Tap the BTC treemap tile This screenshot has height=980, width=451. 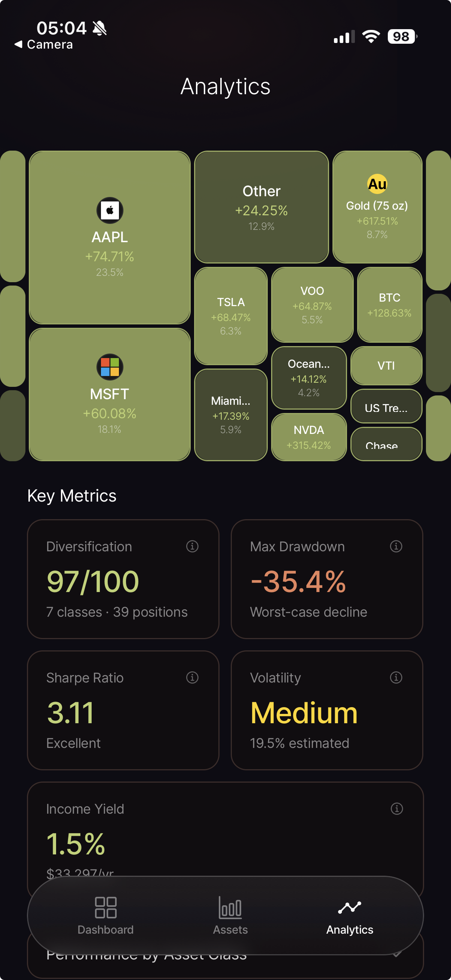[x=389, y=304]
